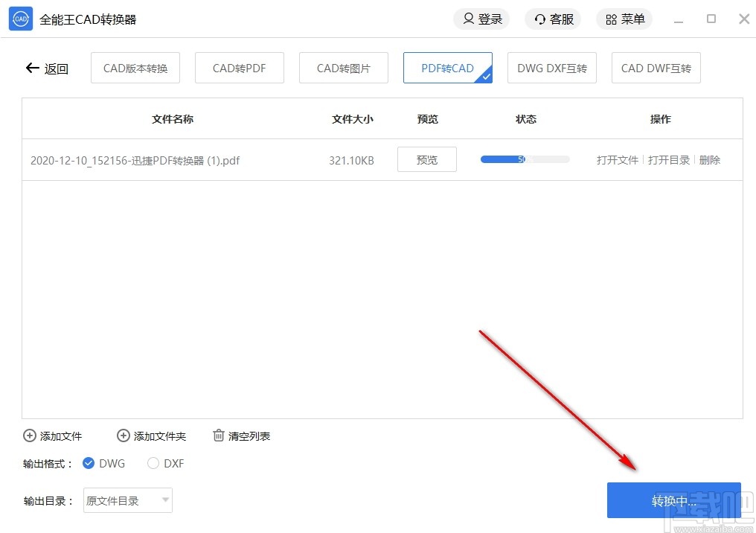This screenshot has width=756, height=533.
Task: Enable the DXF output format option
Action: click(x=153, y=463)
